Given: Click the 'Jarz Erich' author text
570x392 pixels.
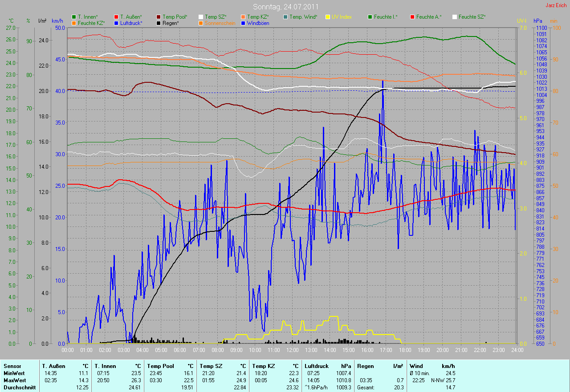Looking at the screenshot, I should (556, 5).
